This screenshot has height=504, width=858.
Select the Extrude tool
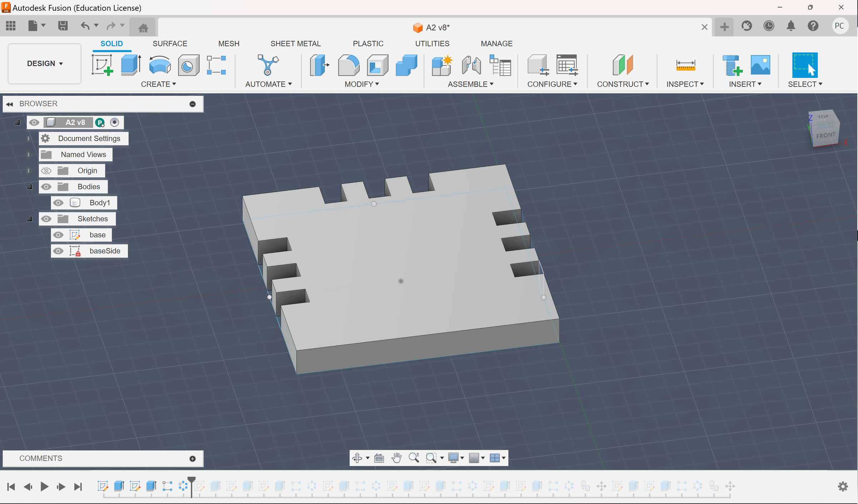coord(131,65)
